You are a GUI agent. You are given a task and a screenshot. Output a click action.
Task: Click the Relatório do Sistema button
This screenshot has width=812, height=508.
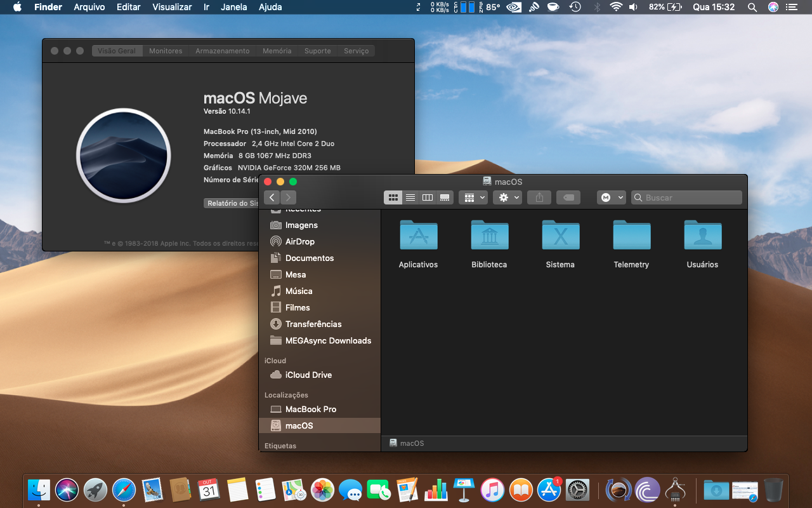tap(232, 203)
